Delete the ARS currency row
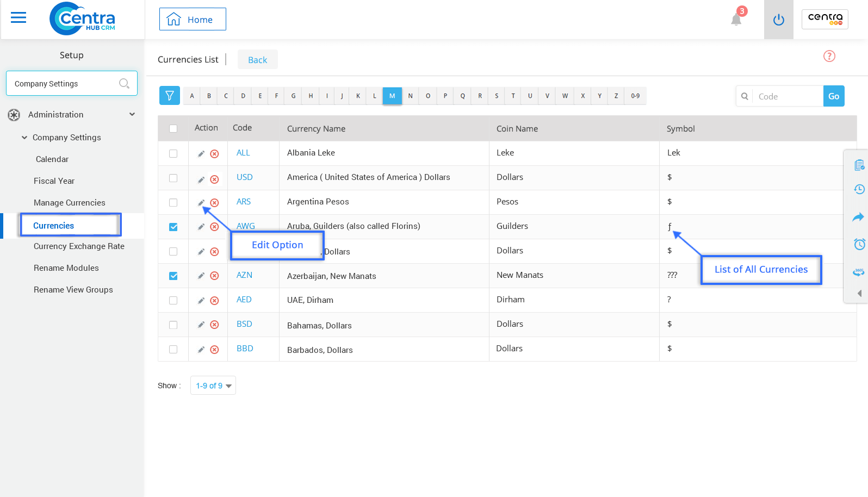 [215, 203]
